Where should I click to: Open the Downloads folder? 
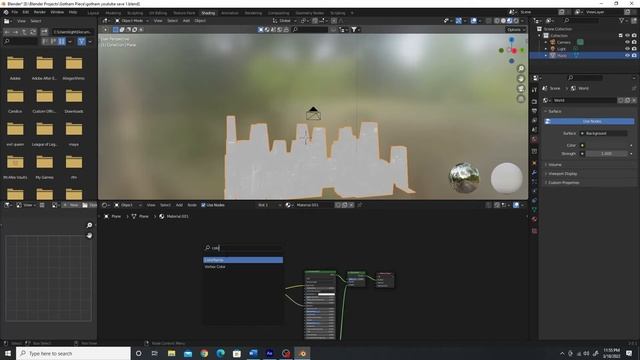click(x=74, y=100)
